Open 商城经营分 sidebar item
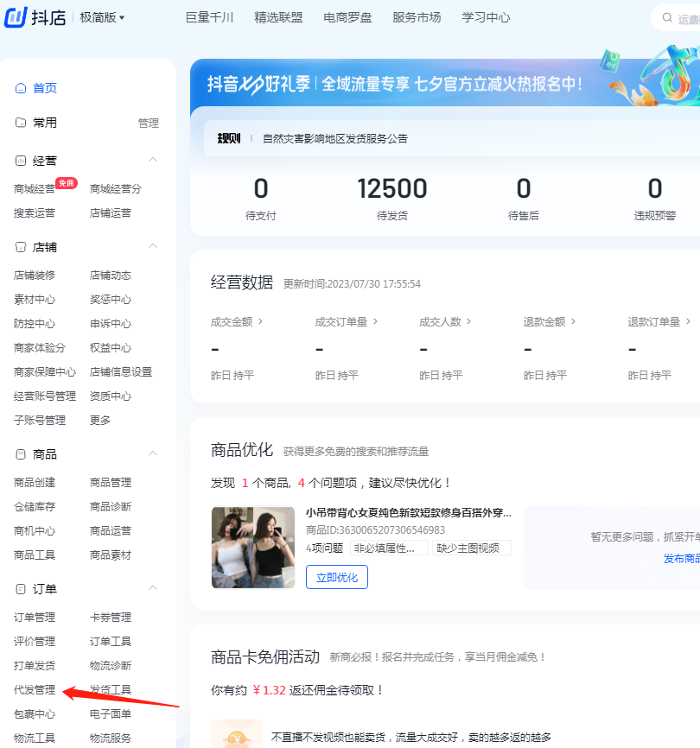The width and height of the screenshot is (700, 748). [x=116, y=189]
